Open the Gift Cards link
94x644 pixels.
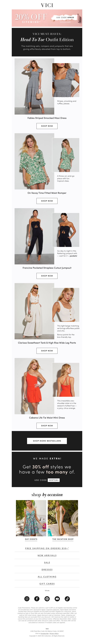[47, 584]
